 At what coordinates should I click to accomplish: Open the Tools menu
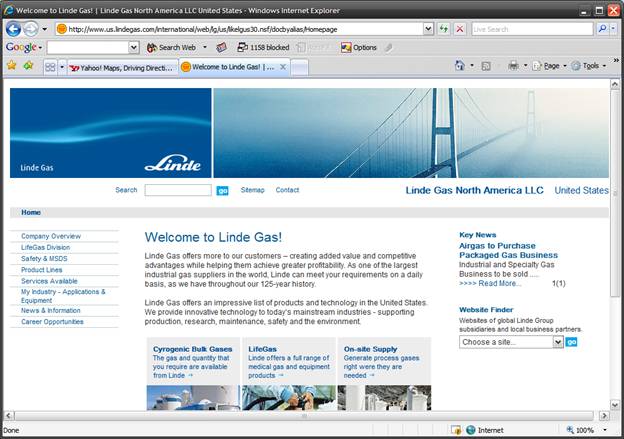588,66
